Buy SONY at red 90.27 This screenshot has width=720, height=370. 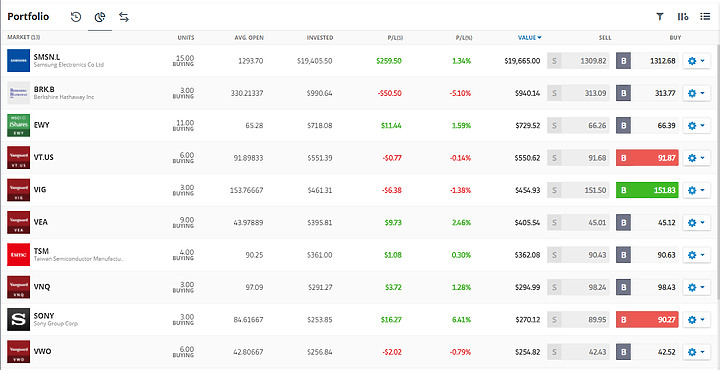pos(647,320)
